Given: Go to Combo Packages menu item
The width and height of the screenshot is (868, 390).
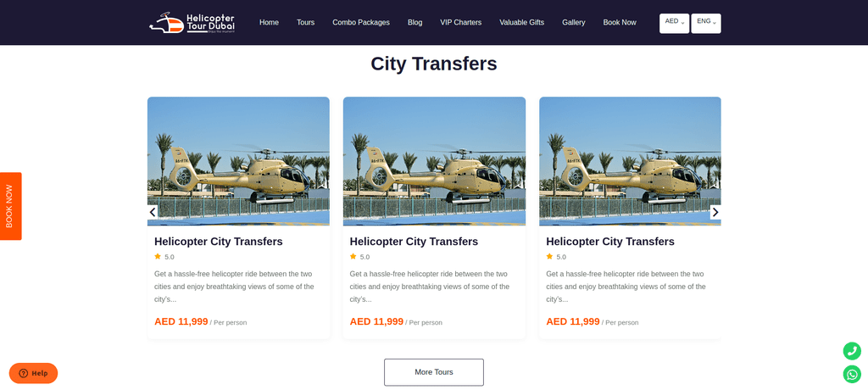Looking at the screenshot, I should click(361, 23).
